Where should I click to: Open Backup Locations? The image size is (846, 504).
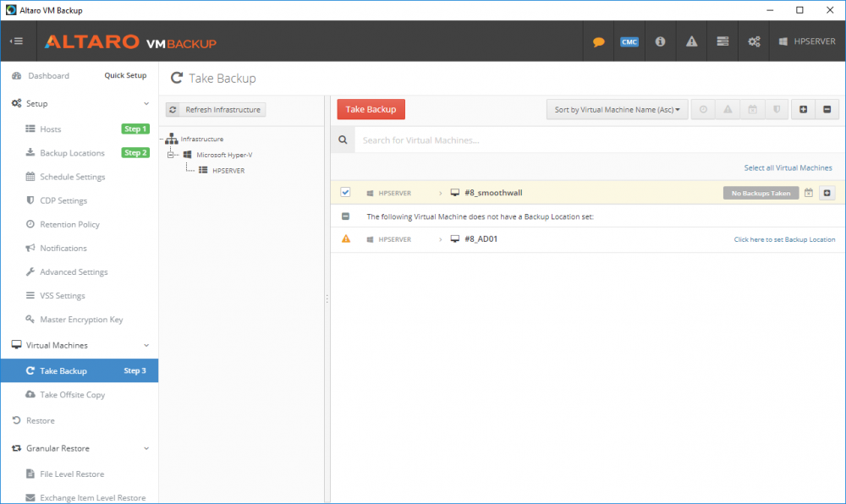72,153
